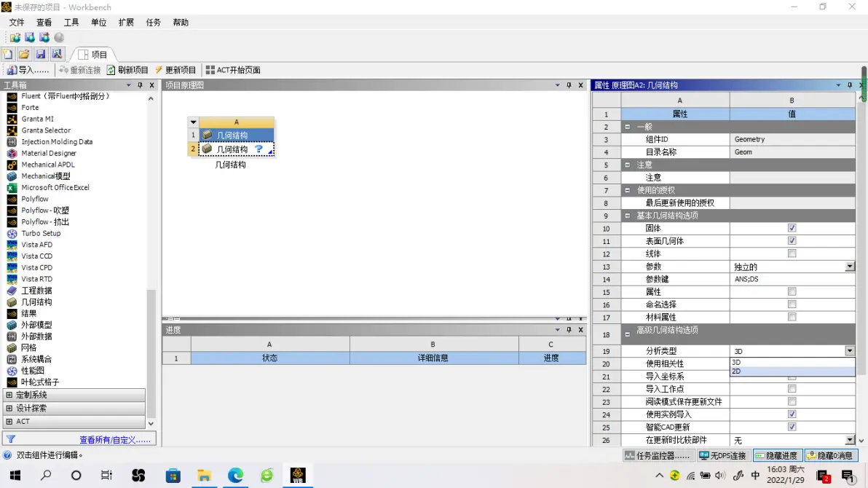
Task: Select the 几何结构 toolbox icon
Action: pos(12,302)
